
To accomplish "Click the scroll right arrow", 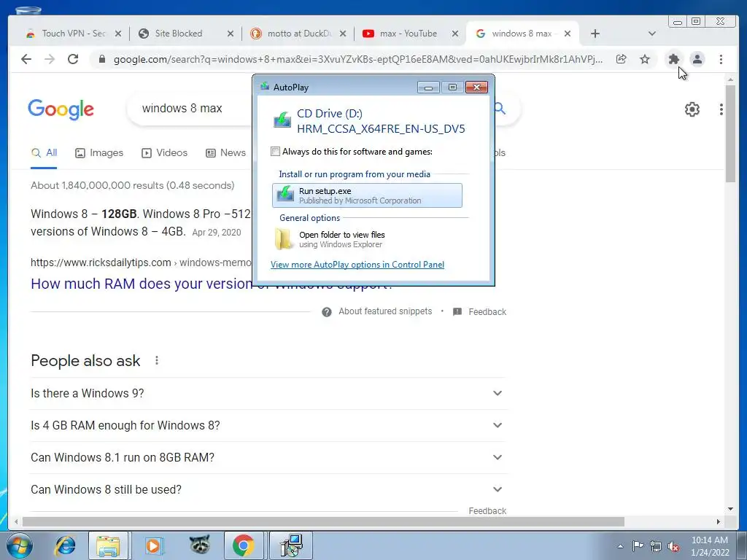I will [x=719, y=522].
